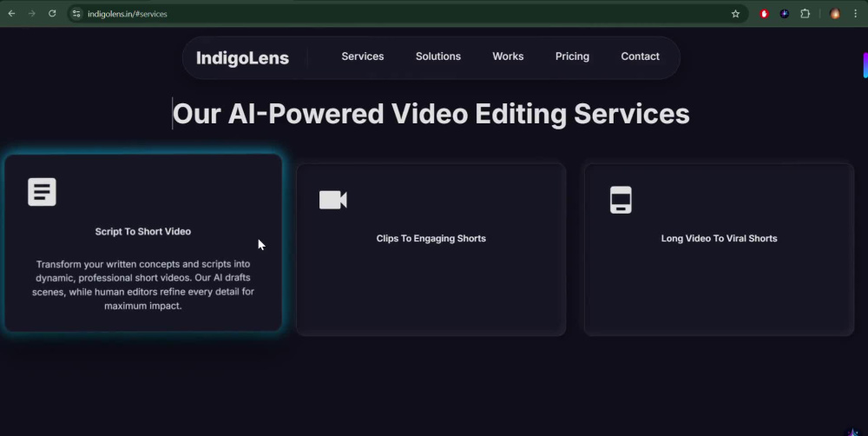Open the Extensions puzzle-piece menu
The width and height of the screenshot is (868, 436).
coord(805,14)
